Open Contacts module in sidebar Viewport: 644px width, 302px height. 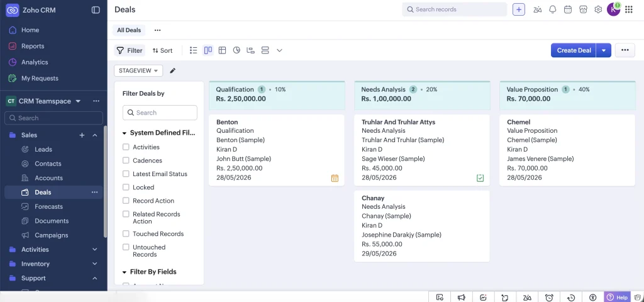click(48, 164)
